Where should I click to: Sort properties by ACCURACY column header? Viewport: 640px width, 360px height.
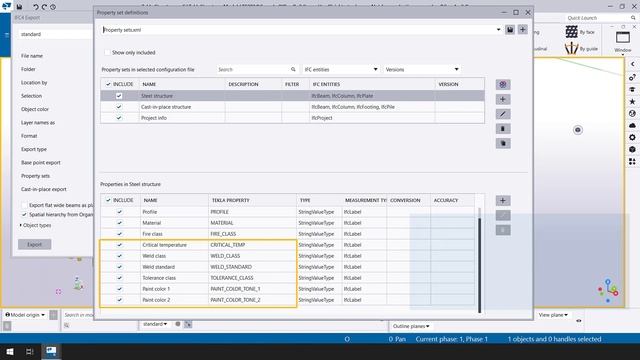452,200
